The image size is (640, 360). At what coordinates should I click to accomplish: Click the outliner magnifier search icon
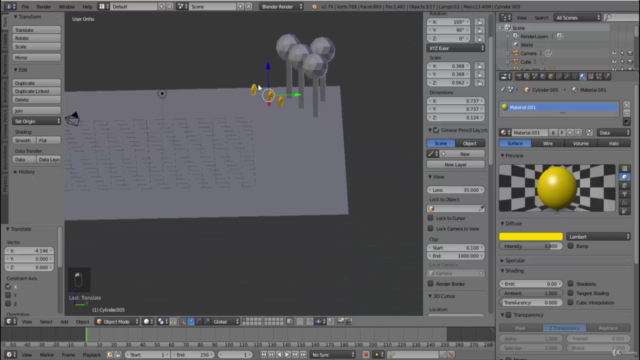608,18
